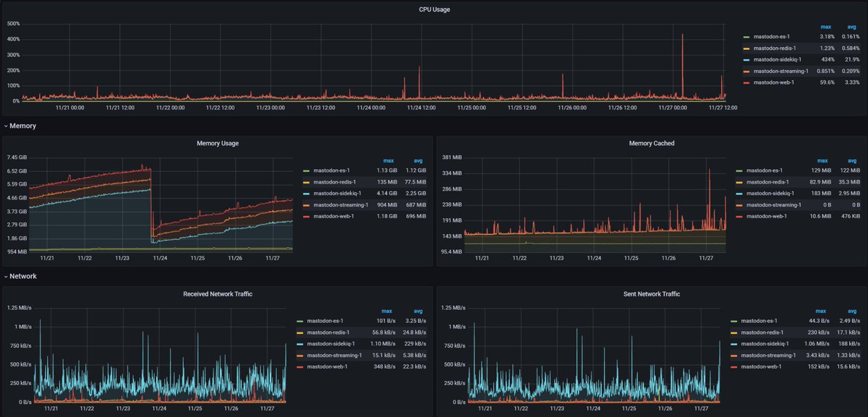Image resolution: width=868 pixels, height=417 pixels.
Task: Click the 381 MiB label on Memory Cached axis
Action: click(452, 158)
